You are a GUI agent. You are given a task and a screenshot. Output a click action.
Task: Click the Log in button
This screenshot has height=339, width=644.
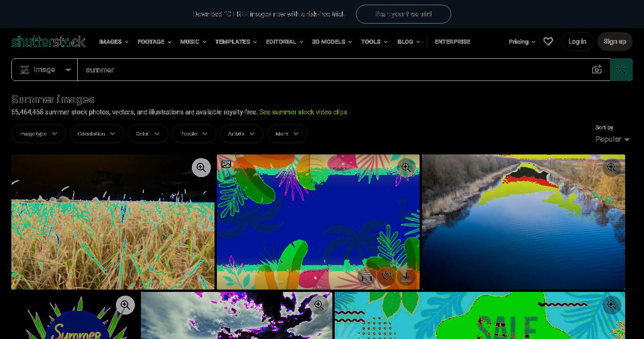(x=577, y=41)
